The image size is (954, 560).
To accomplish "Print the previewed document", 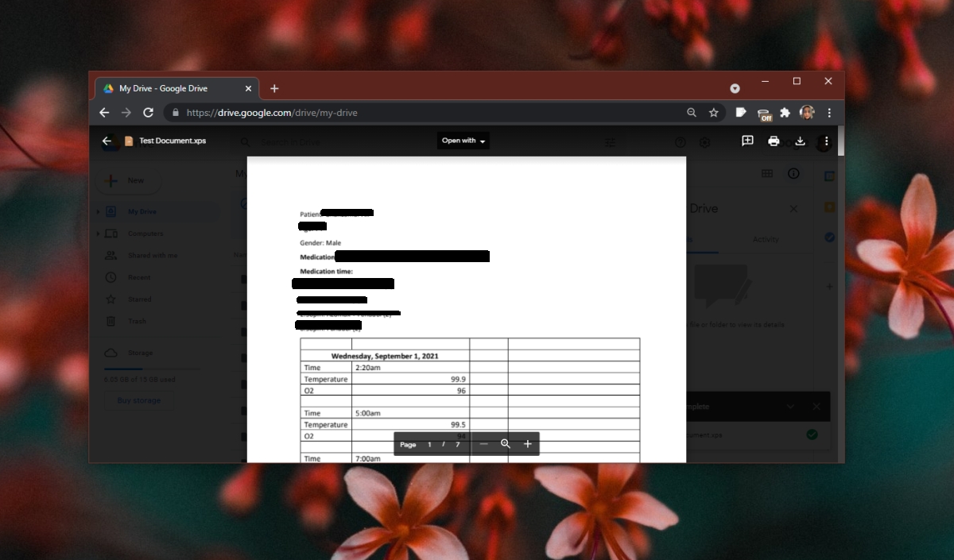I will [774, 141].
